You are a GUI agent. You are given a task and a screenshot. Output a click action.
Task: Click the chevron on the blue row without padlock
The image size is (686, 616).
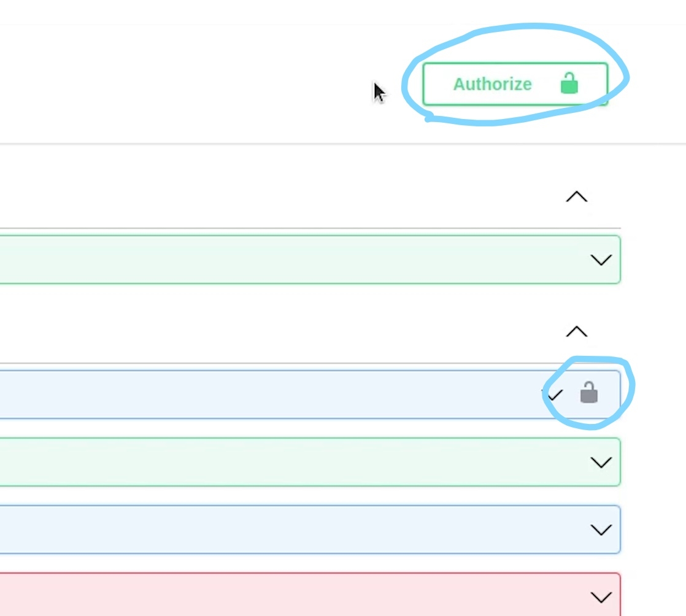click(x=601, y=529)
